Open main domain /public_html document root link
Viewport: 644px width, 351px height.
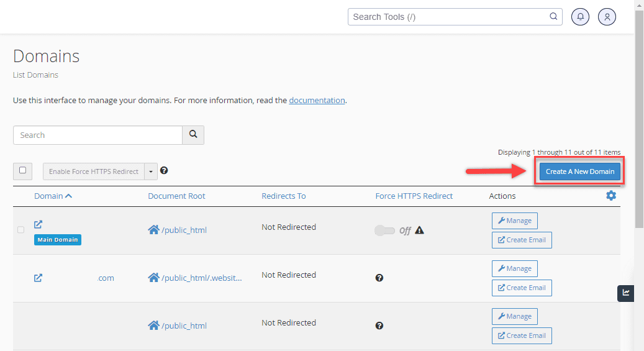tap(184, 230)
